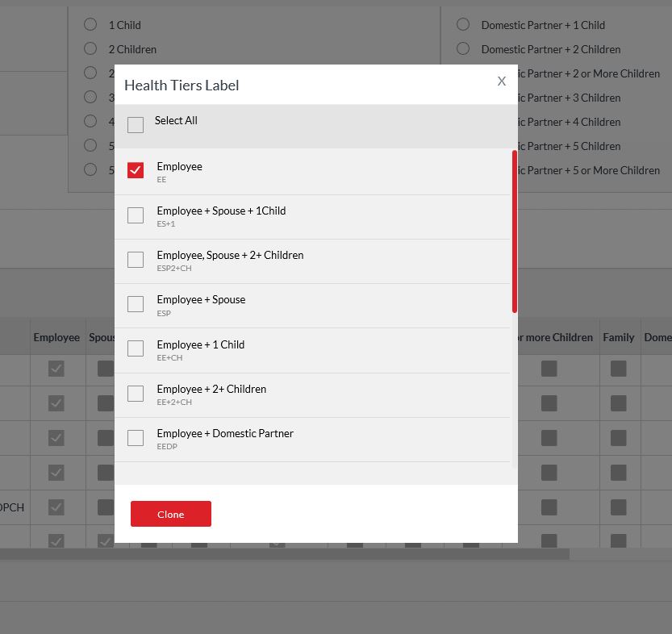
Task: Select the 1 Child radio button
Action: click(x=90, y=24)
